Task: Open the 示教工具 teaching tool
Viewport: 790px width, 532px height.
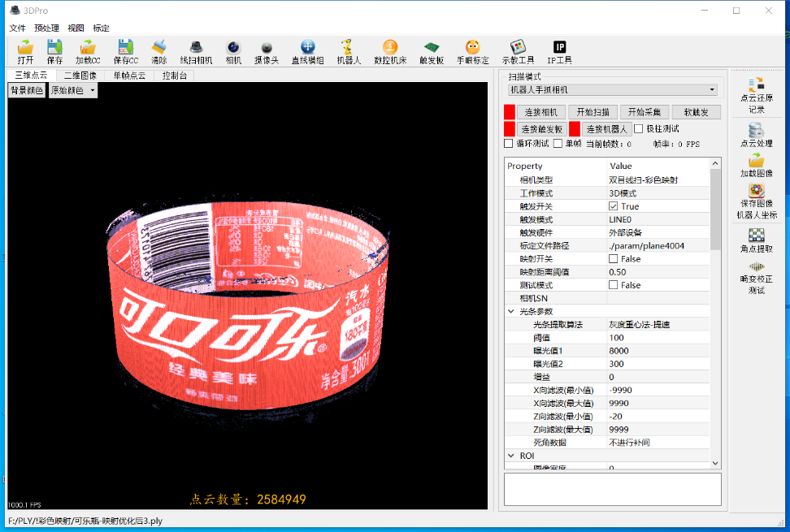Action: tap(518, 52)
